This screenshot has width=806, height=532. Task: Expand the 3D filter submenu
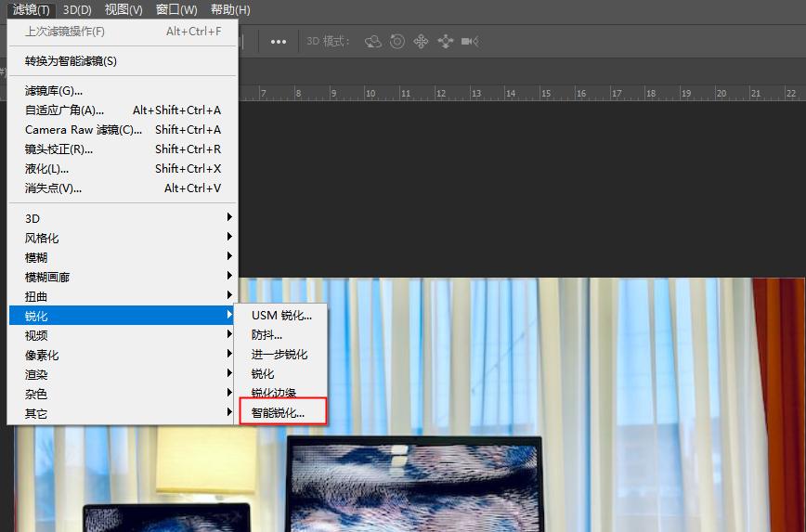[x=123, y=218]
